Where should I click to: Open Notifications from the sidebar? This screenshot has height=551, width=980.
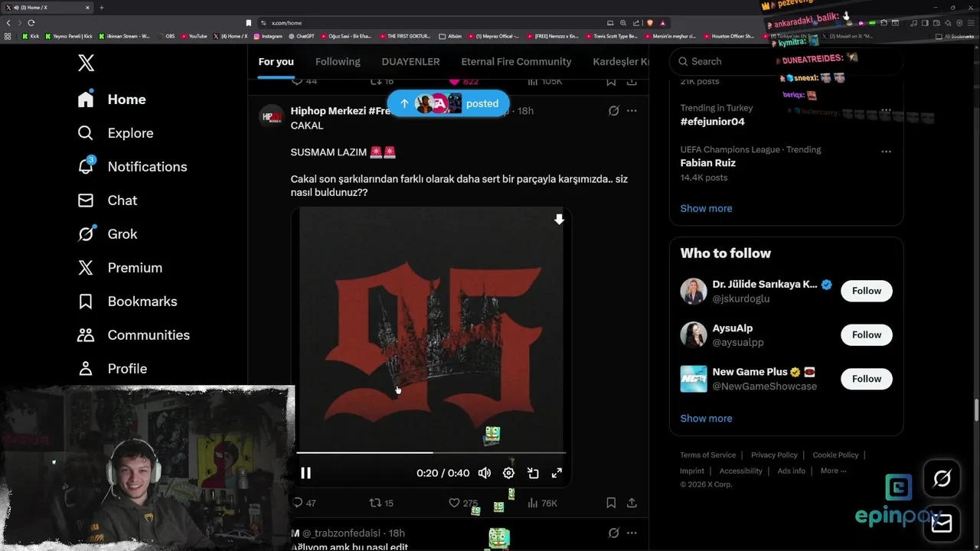click(x=132, y=167)
